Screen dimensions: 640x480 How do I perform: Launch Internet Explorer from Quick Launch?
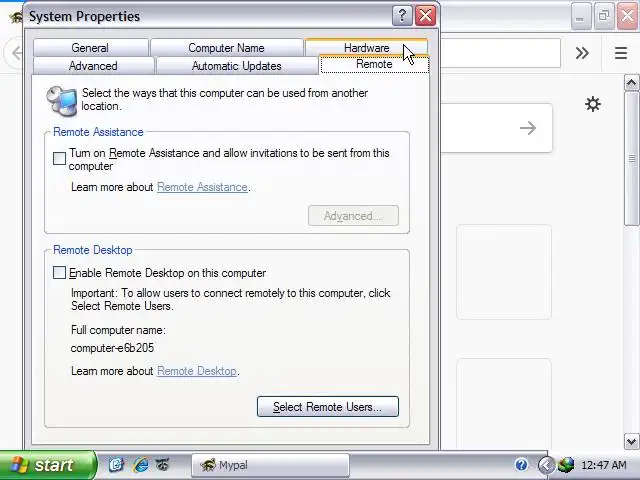(x=141, y=465)
